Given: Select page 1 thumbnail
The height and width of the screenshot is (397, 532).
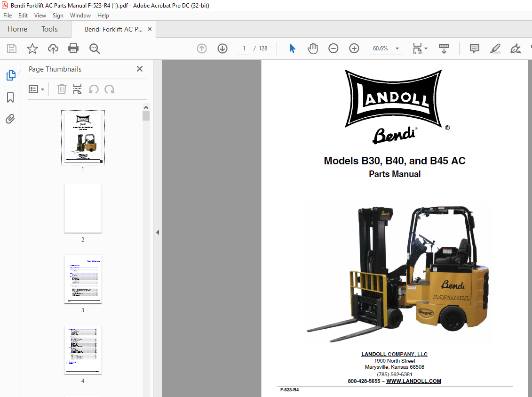Looking at the screenshot, I should 83,138.
